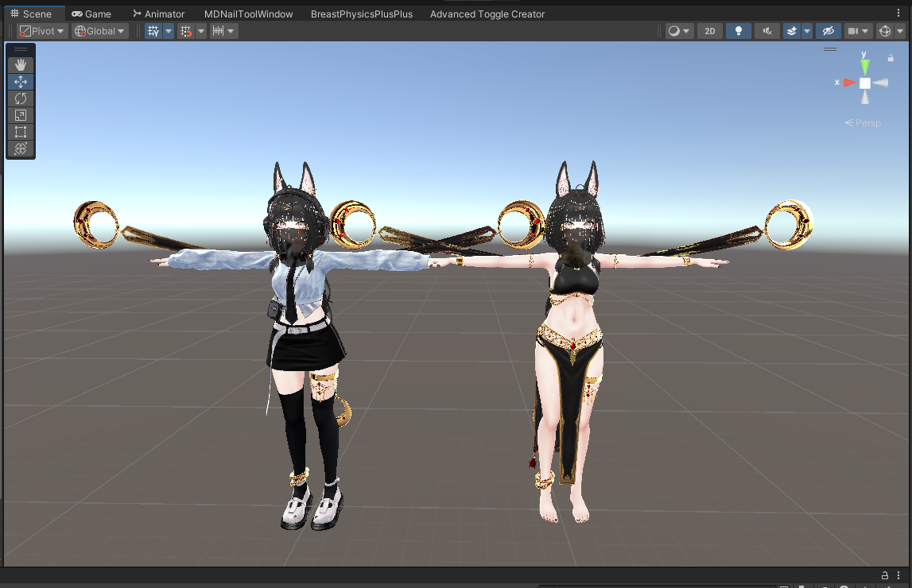Unmute scene view audio

point(766,31)
